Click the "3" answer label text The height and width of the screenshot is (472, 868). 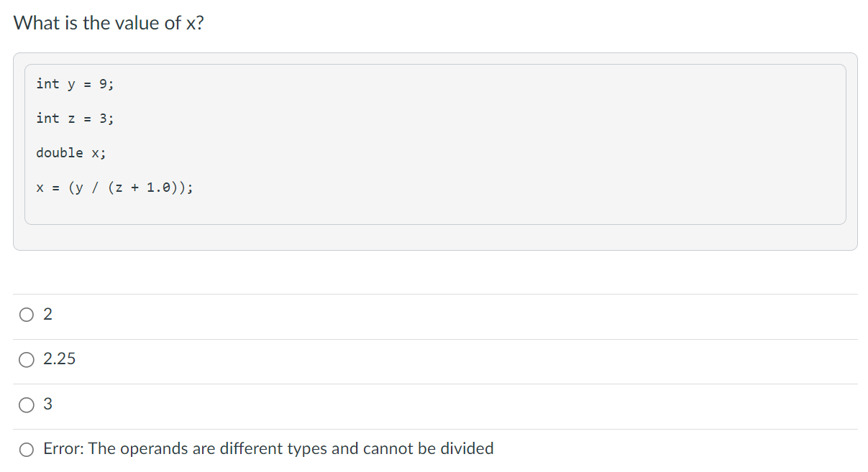click(47, 404)
